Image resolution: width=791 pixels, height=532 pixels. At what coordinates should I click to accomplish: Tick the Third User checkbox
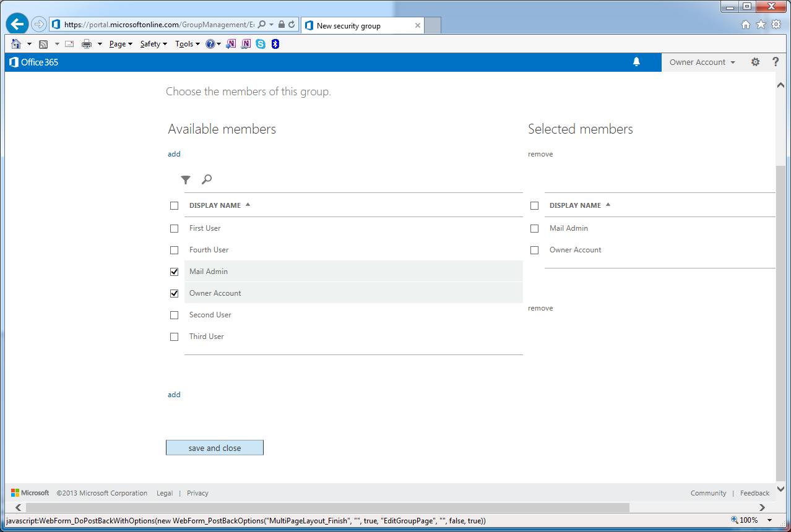(174, 337)
